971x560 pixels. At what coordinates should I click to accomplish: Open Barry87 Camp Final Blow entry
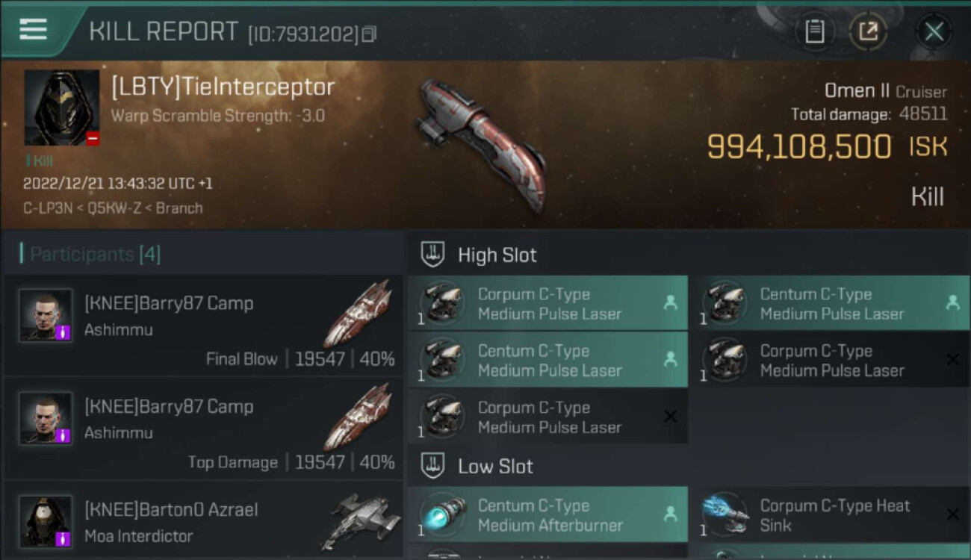point(203,326)
